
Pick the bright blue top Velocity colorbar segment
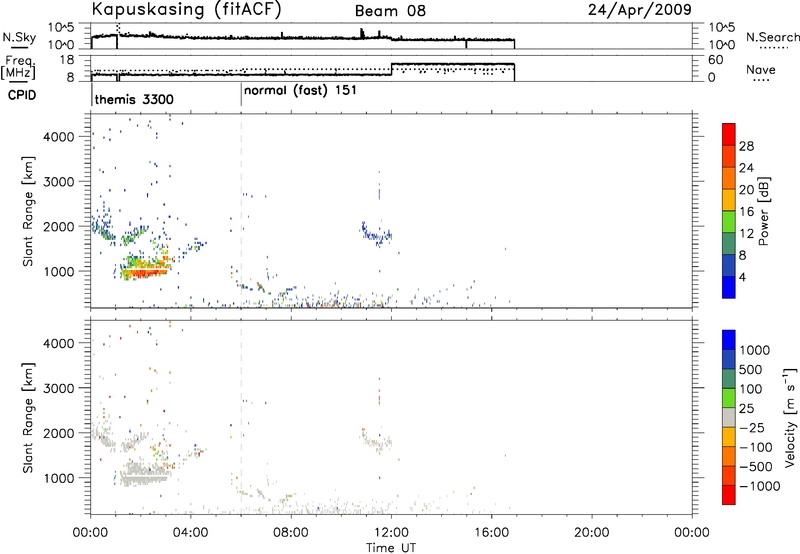tap(729, 340)
